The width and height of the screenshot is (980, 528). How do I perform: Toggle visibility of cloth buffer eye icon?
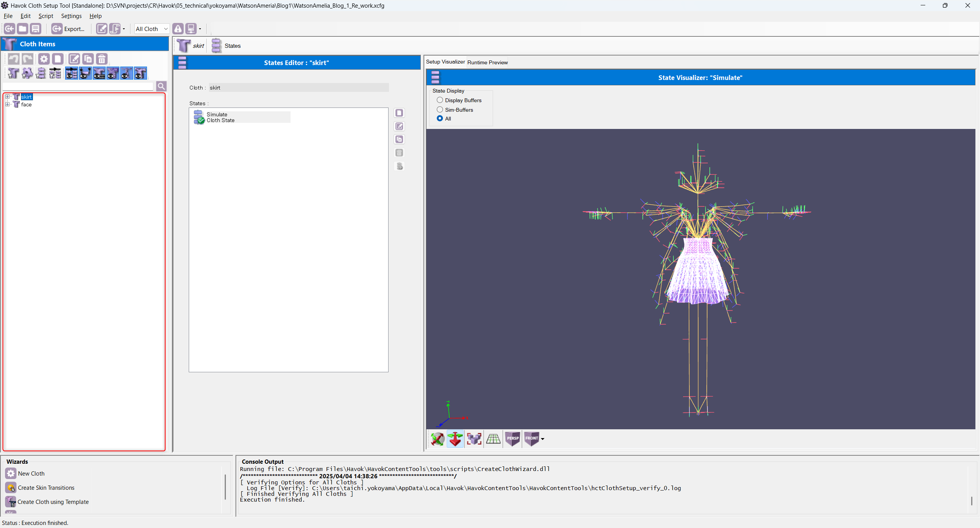pos(99,73)
